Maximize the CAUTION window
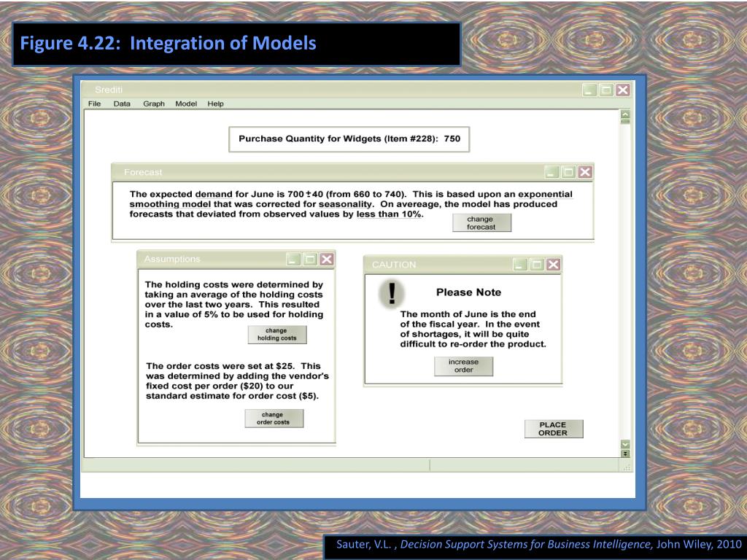The width and height of the screenshot is (747, 560). [537, 264]
